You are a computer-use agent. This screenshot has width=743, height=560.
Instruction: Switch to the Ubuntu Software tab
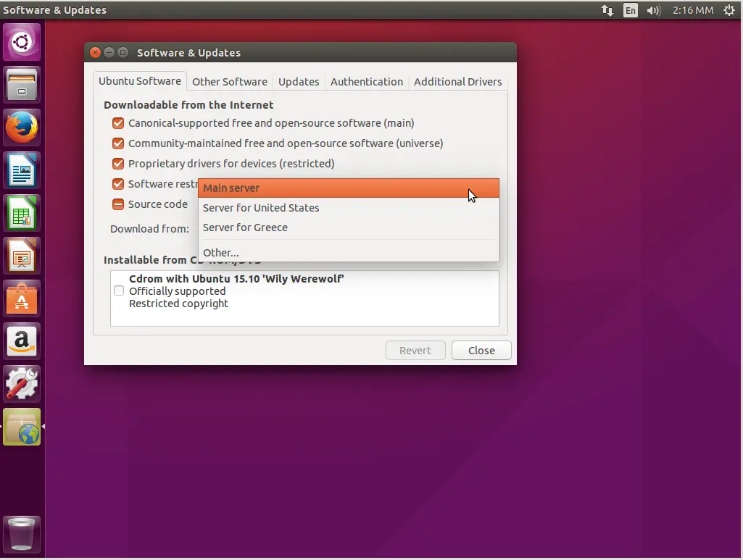[140, 81]
